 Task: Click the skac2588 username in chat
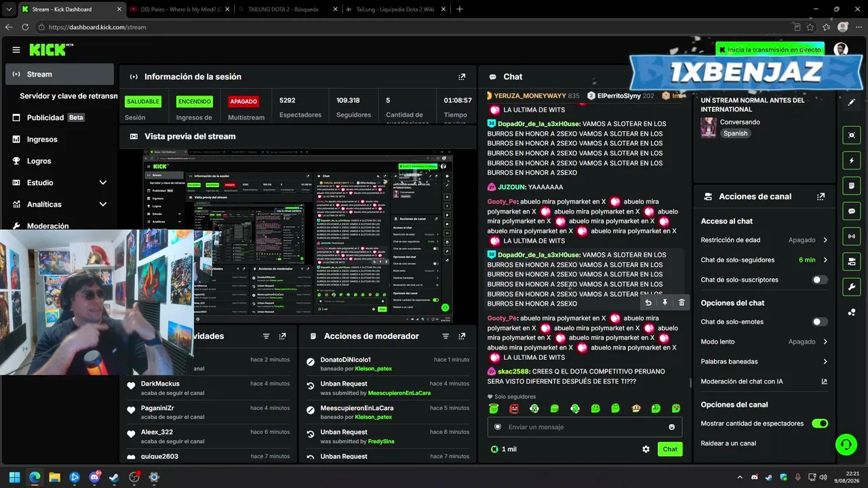click(514, 372)
